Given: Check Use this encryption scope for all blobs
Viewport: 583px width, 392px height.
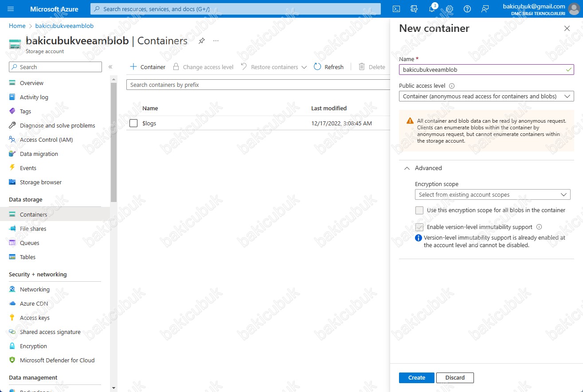Looking at the screenshot, I should click(x=419, y=210).
